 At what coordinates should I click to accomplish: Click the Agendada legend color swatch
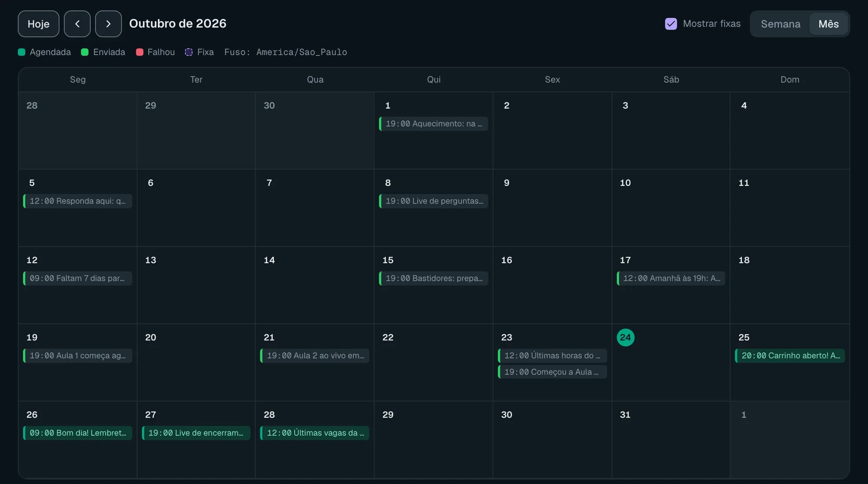[x=22, y=52]
